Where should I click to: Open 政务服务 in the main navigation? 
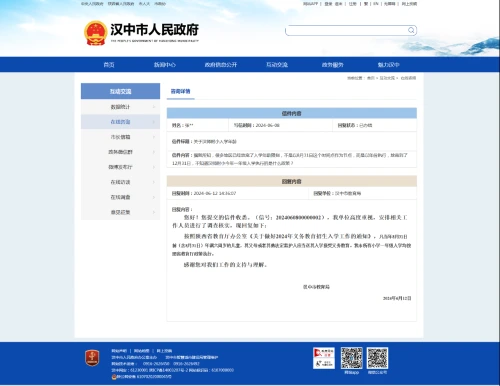coord(333,65)
